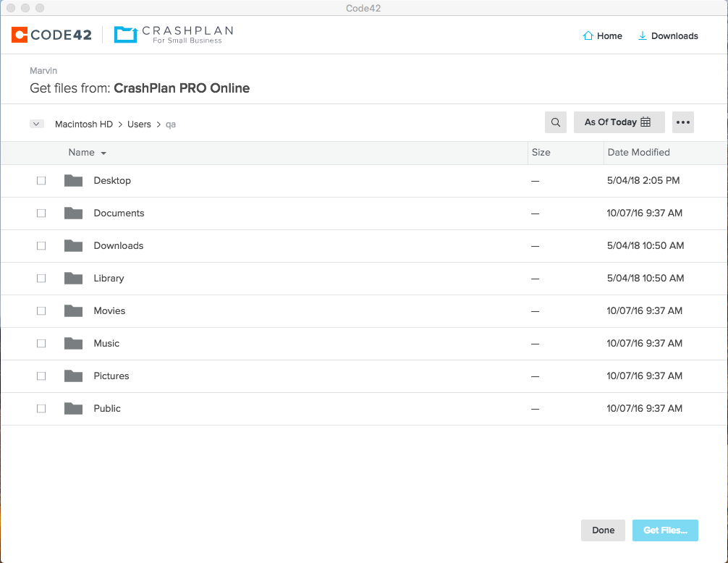This screenshot has width=728, height=563.
Task: Click the search magnifier icon
Action: 556,122
